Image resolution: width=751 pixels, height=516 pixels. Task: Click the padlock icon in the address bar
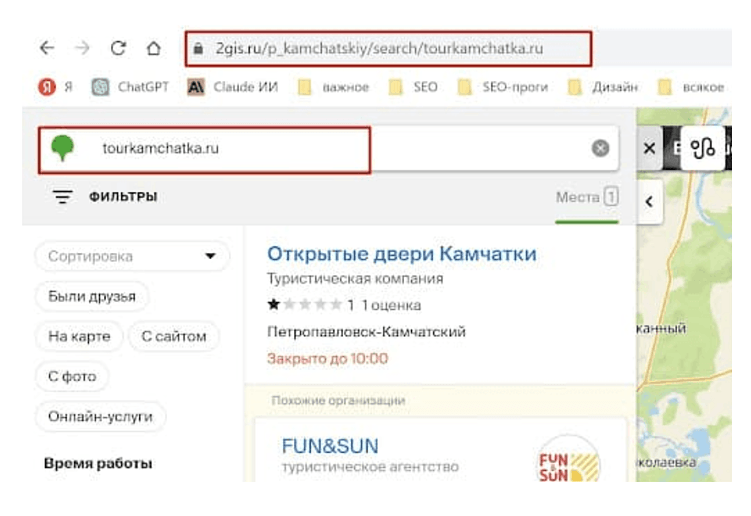pyautogui.click(x=198, y=48)
